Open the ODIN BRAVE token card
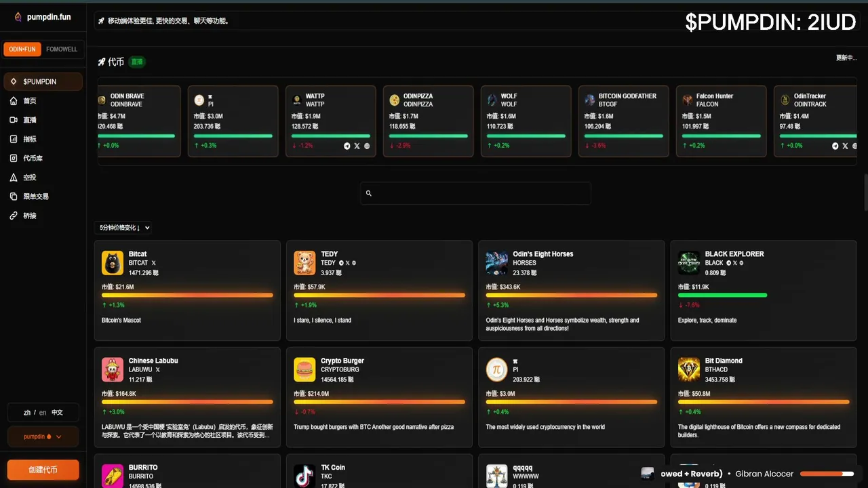Image resolution: width=868 pixels, height=488 pixels. (139, 121)
